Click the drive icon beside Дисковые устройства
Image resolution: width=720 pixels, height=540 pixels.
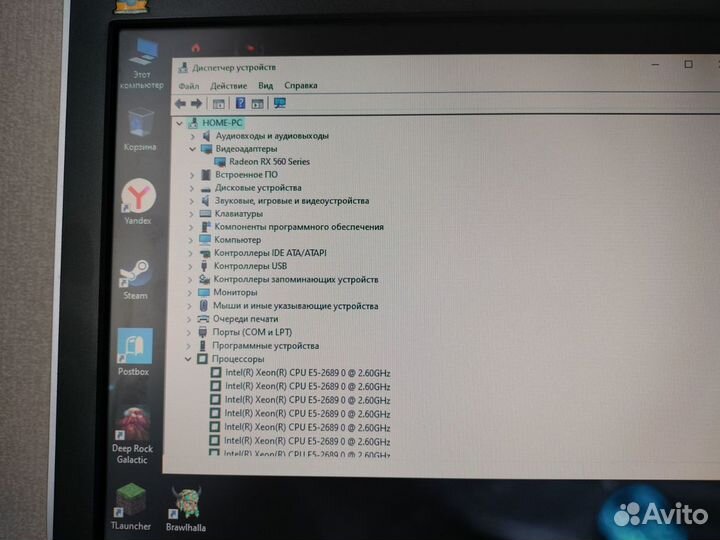[x=205, y=188]
